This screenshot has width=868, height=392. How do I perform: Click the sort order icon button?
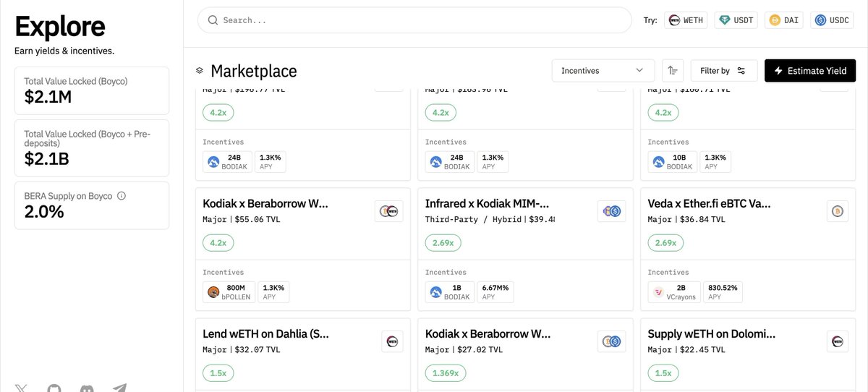[673, 70]
